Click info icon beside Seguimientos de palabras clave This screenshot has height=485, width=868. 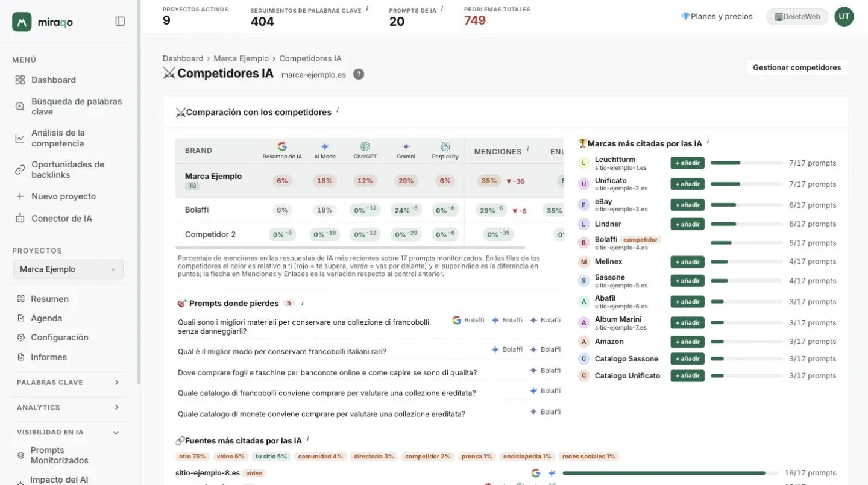click(367, 8)
